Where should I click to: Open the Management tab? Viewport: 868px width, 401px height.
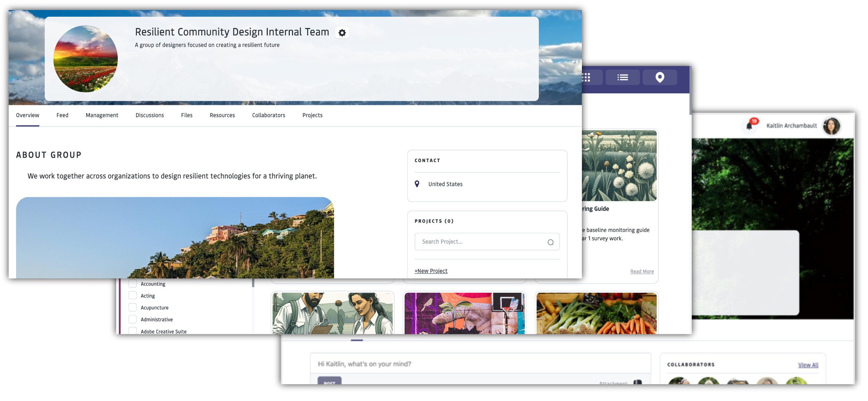[x=102, y=115]
